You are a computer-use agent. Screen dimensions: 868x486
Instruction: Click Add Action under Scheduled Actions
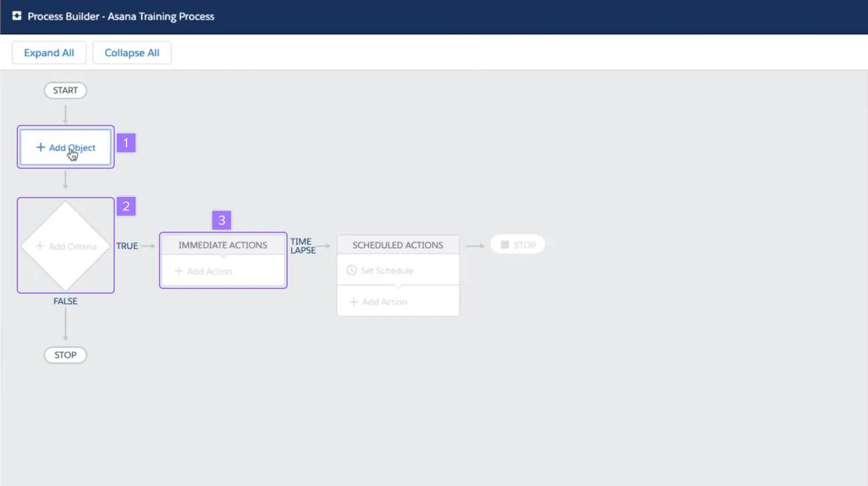384,301
